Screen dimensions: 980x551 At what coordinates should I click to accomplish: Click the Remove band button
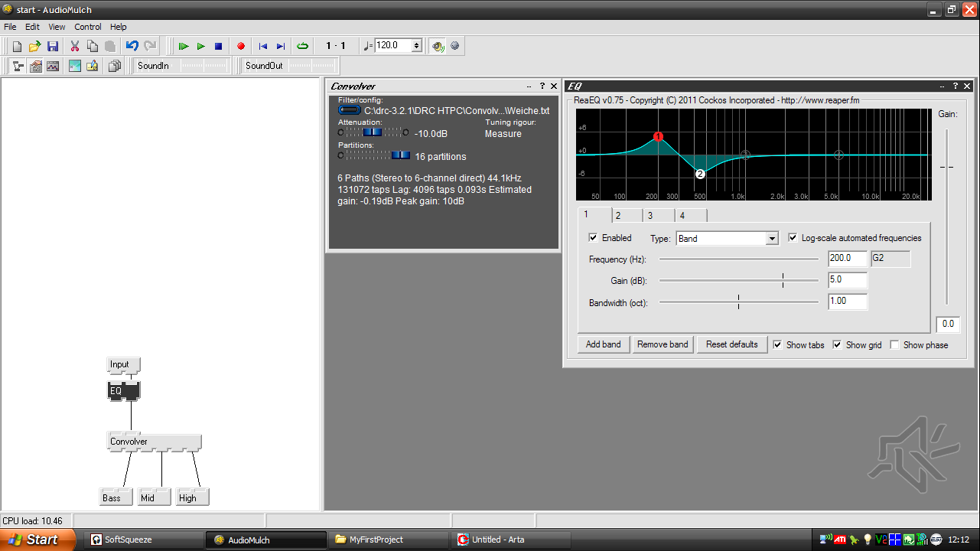[663, 344]
